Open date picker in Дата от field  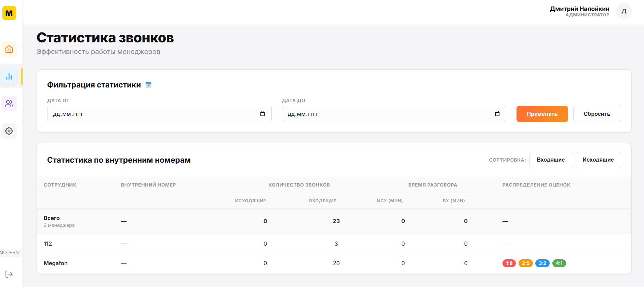pyautogui.click(x=263, y=114)
